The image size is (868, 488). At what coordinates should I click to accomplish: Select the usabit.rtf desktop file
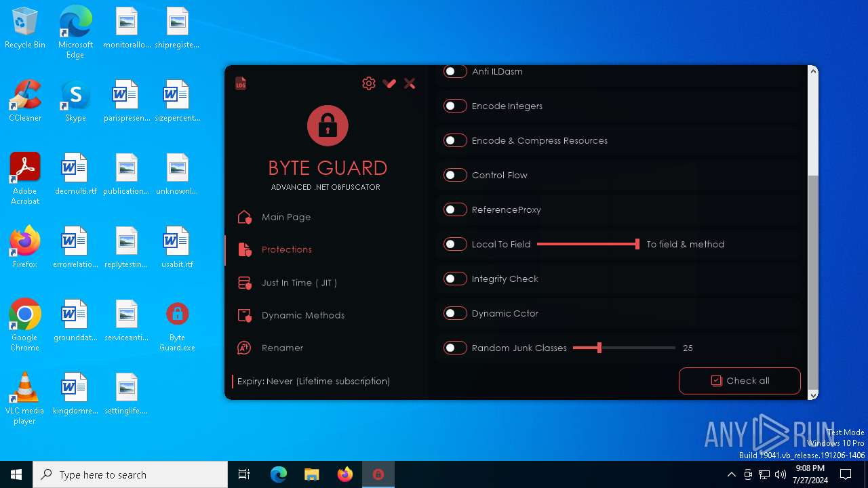pos(177,247)
